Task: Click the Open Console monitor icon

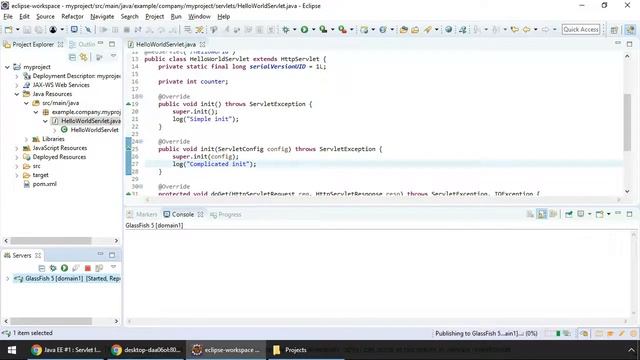Action: point(74,29)
